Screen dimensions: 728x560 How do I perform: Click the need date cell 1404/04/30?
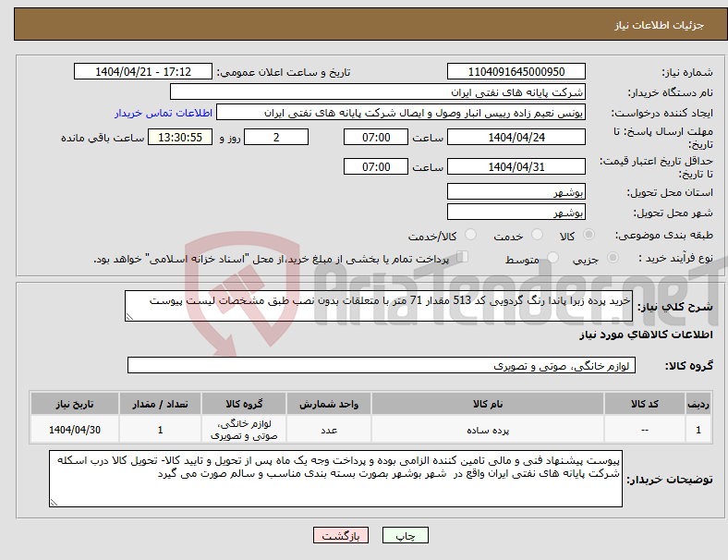(75, 430)
